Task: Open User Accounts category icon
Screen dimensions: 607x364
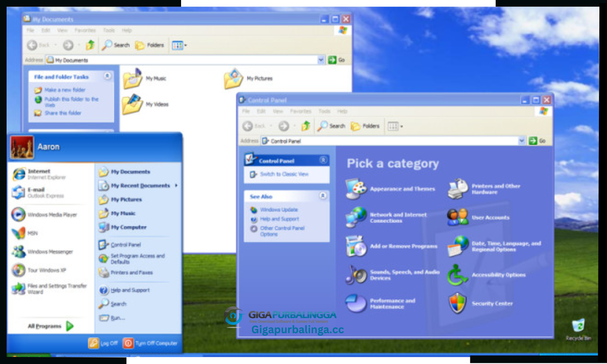Action: (458, 217)
